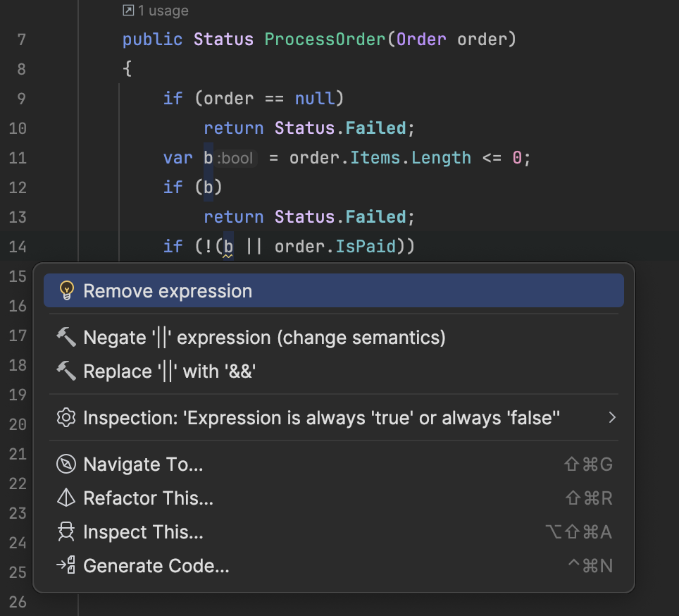Click the ProcessOrder method name
The height and width of the screenshot is (616, 679).
[x=325, y=39]
